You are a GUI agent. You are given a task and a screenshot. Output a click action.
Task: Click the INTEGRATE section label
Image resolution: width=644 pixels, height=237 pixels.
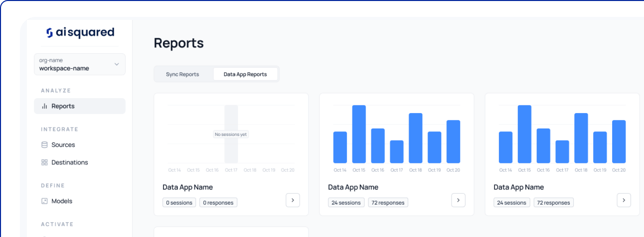tap(60, 129)
